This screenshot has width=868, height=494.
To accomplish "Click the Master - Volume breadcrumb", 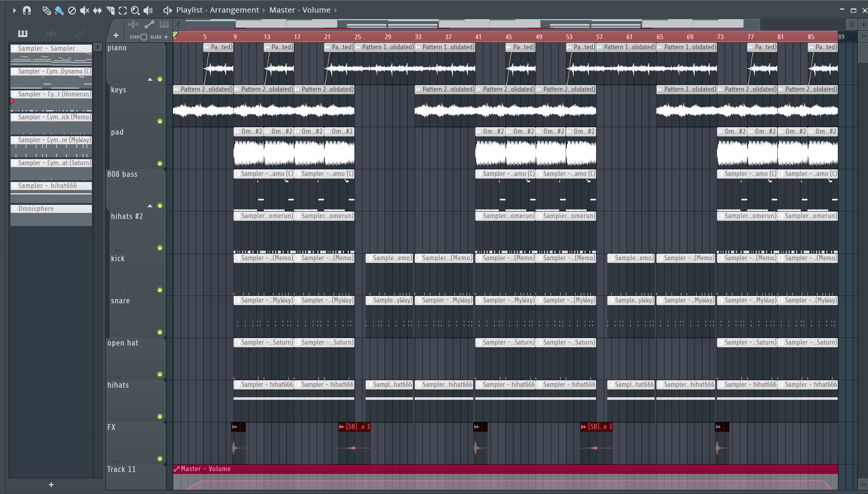I will 300,10.
